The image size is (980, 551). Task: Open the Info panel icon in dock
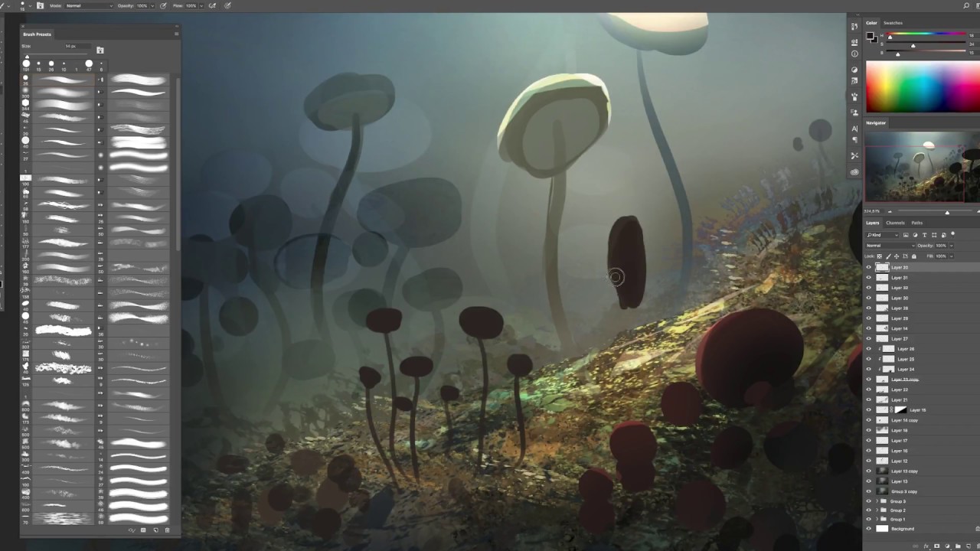tap(854, 54)
